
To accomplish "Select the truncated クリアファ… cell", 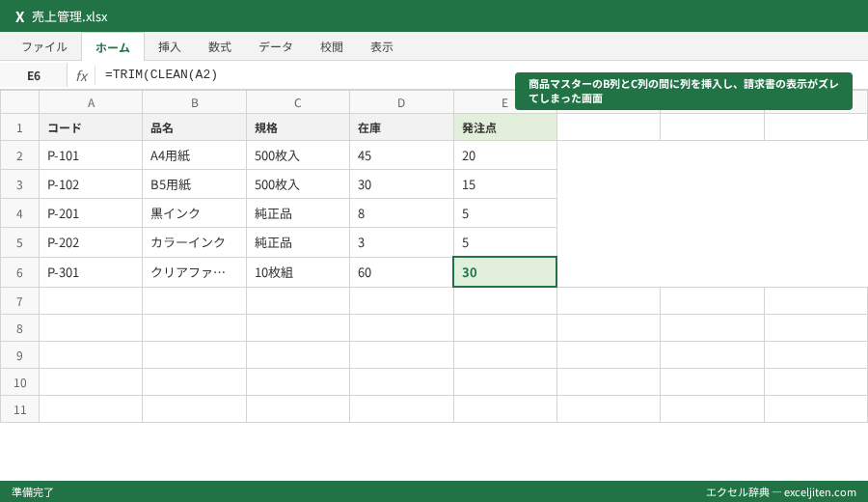I will [x=194, y=272].
